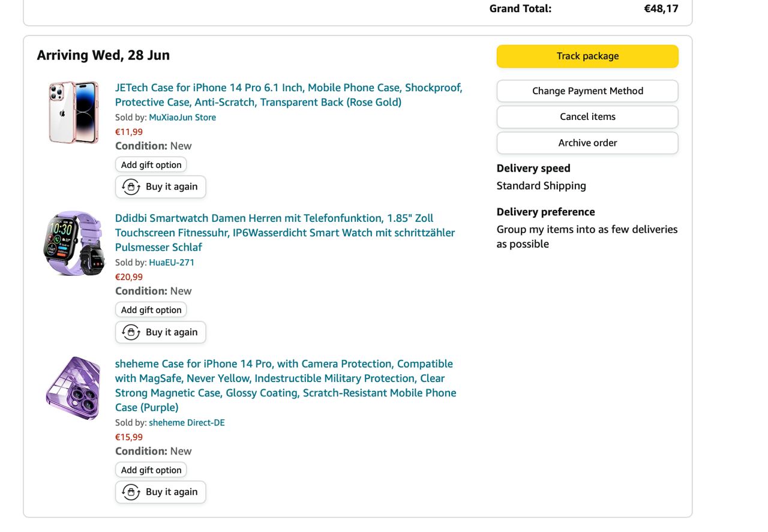Visit the MuXiaoJun Store seller page
Image resolution: width=768 pixels, height=532 pixels.
pos(182,118)
